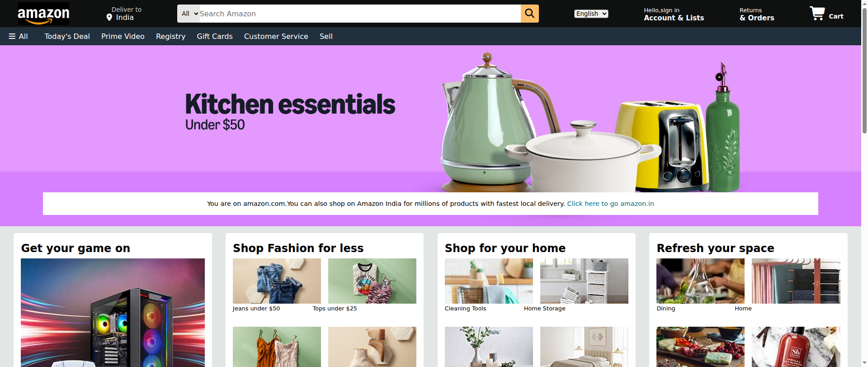Open the Cleaning Tools image

pos(489,281)
